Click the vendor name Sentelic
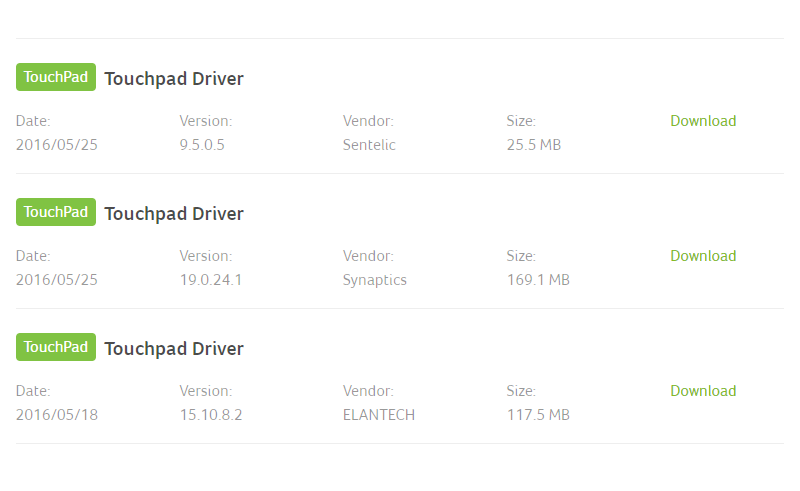Viewport: 800px width, 491px height. point(369,145)
